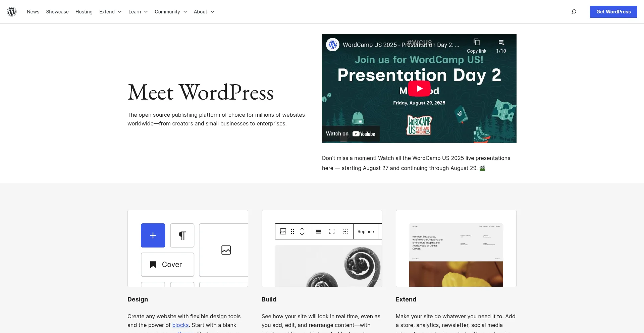The image size is (644, 333).
Task: Click the paragraph pilcrow block icon
Action: tap(182, 235)
